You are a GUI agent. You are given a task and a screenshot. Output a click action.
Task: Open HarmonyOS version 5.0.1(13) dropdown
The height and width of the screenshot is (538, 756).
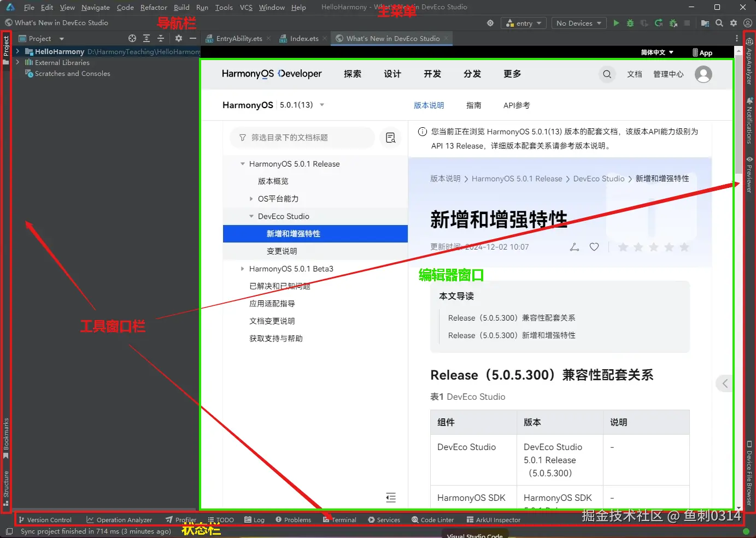pos(302,105)
